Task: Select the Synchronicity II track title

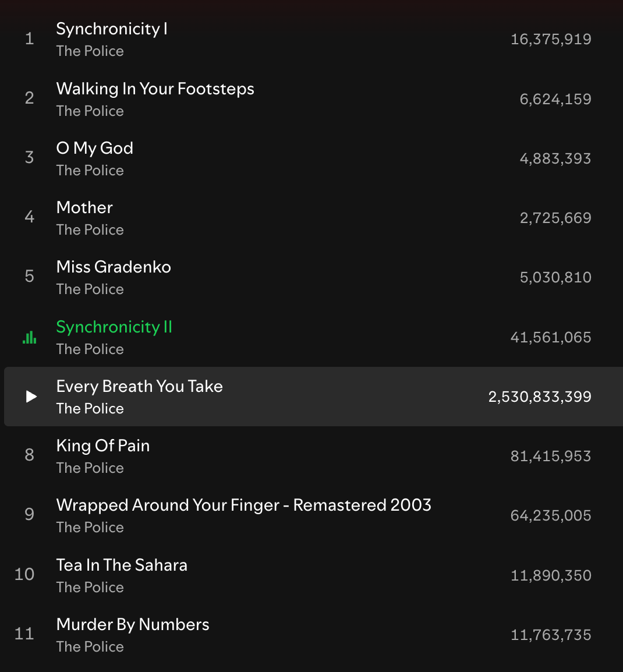Action: [x=114, y=327]
